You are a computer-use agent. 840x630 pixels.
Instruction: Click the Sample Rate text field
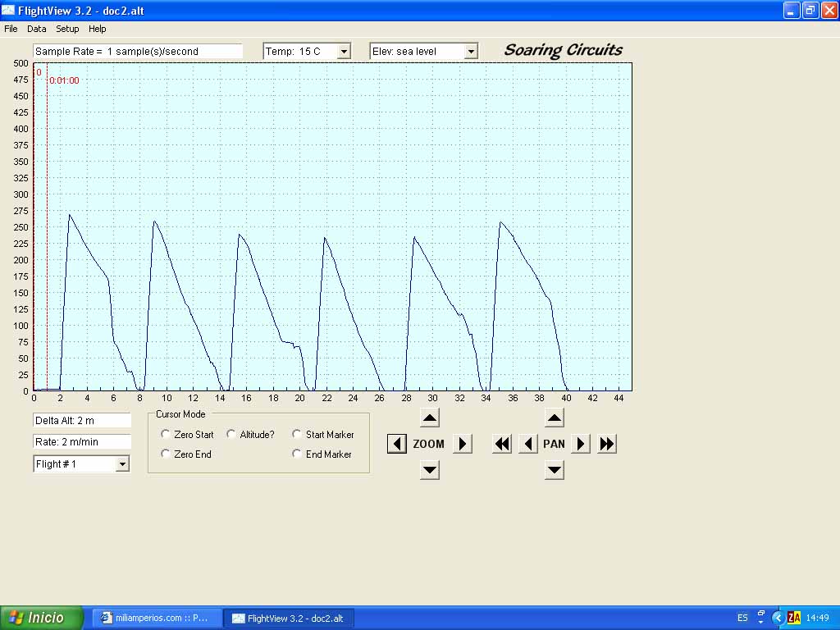(138, 52)
